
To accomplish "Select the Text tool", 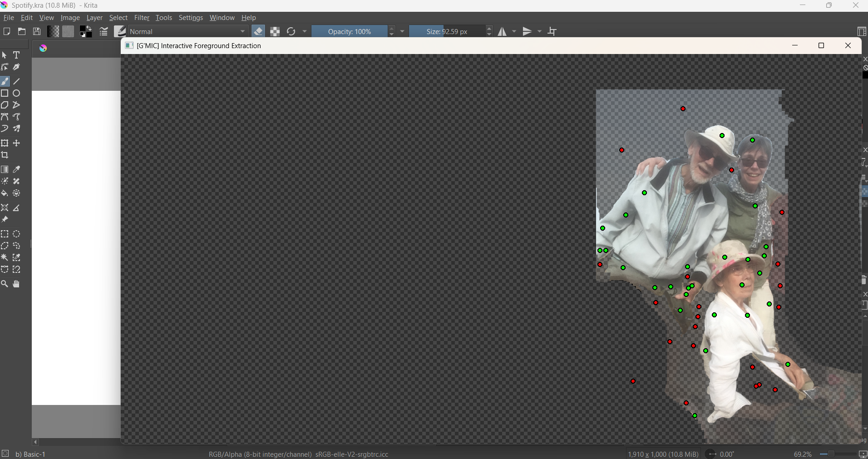I will [x=17, y=55].
